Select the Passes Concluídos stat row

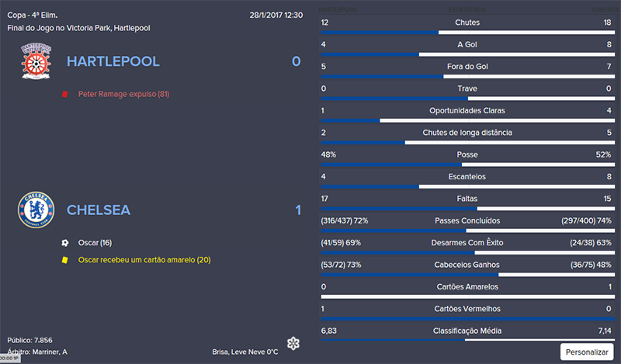tap(467, 220)
